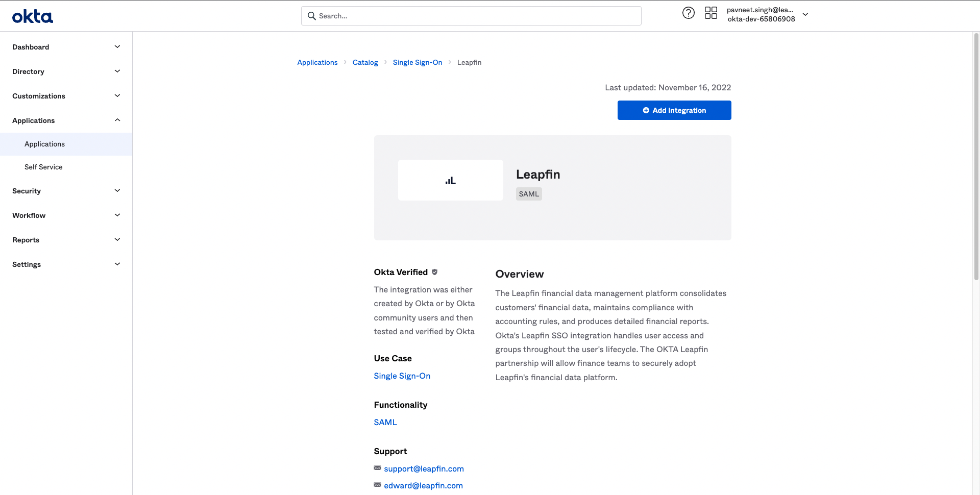This screenshot has width=980, height=495.
Task: Open the user account dropdown arrow
Action: tap(805, 15)
